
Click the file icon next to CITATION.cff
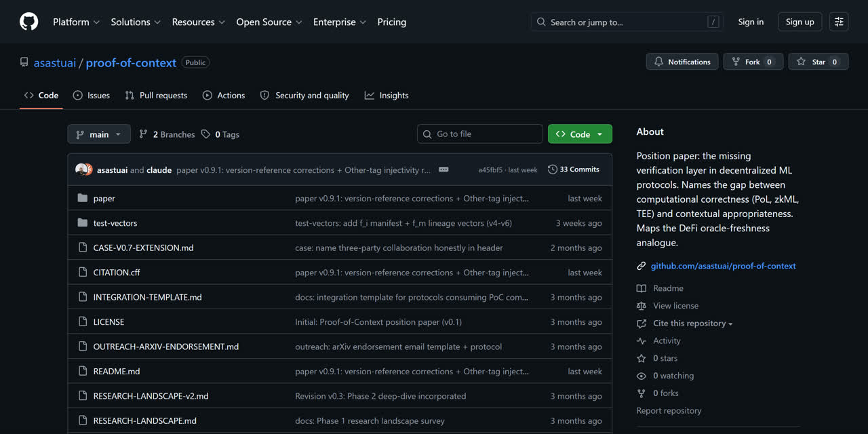click(x=83, y=272)
